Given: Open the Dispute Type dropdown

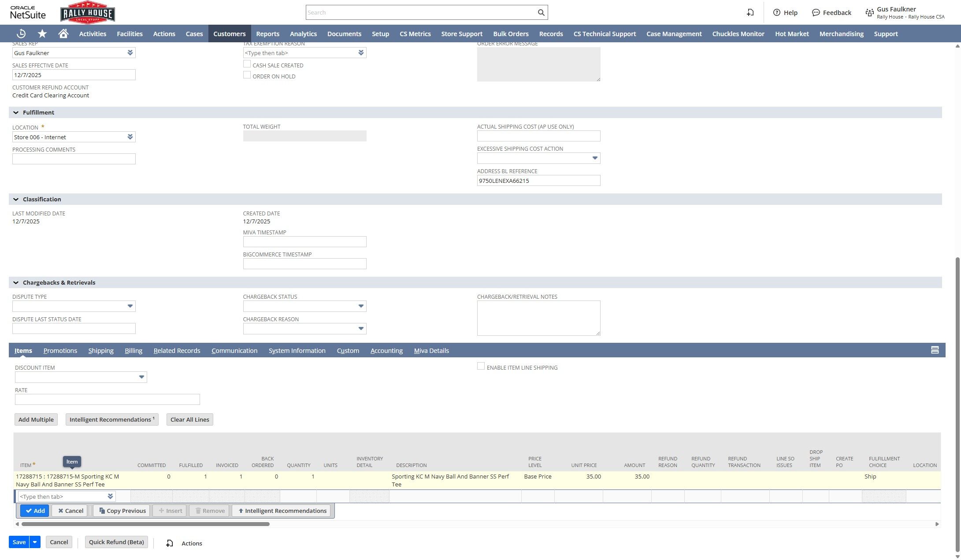Looking at the screenshot, I should [x=130, y=306].
